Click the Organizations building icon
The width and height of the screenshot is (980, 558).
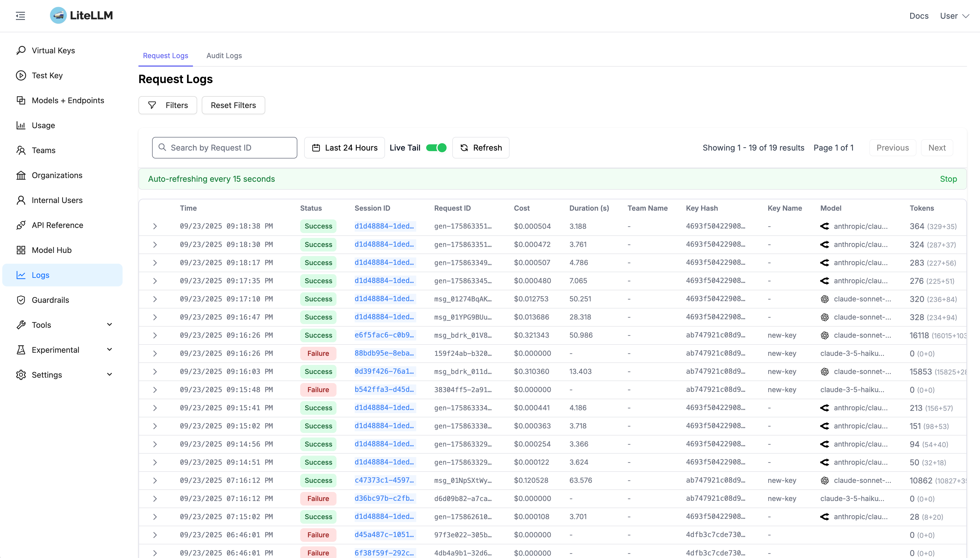tap(21, 175)
